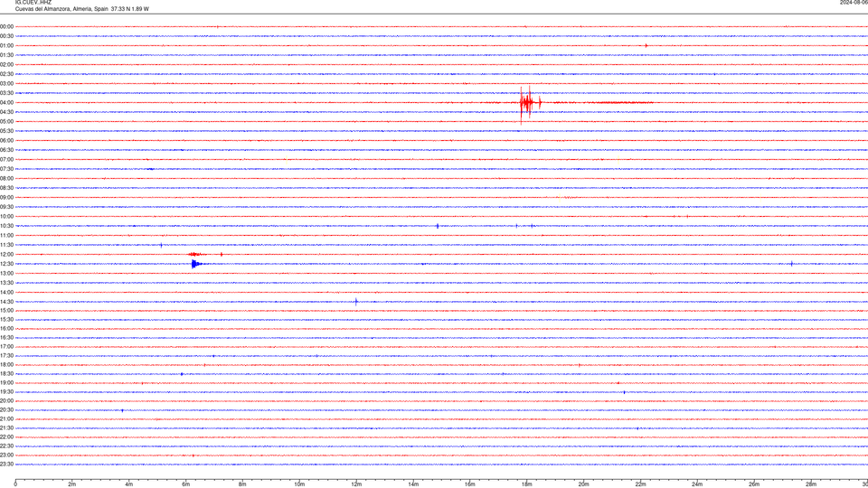
Task: Click the 14m axis tick label
Action: tap(413, 484)
